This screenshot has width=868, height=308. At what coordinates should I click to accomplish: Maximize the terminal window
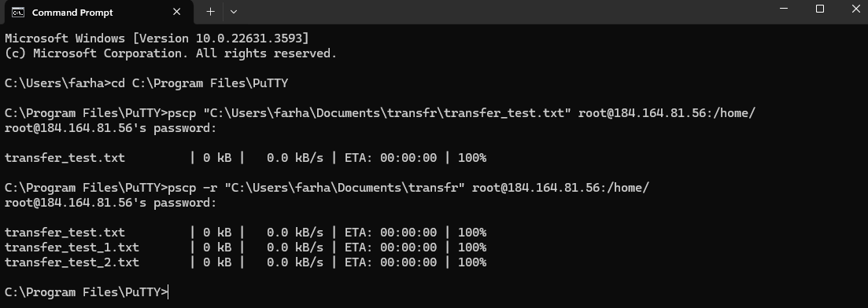pyautogui.click(x=820, y=9)
